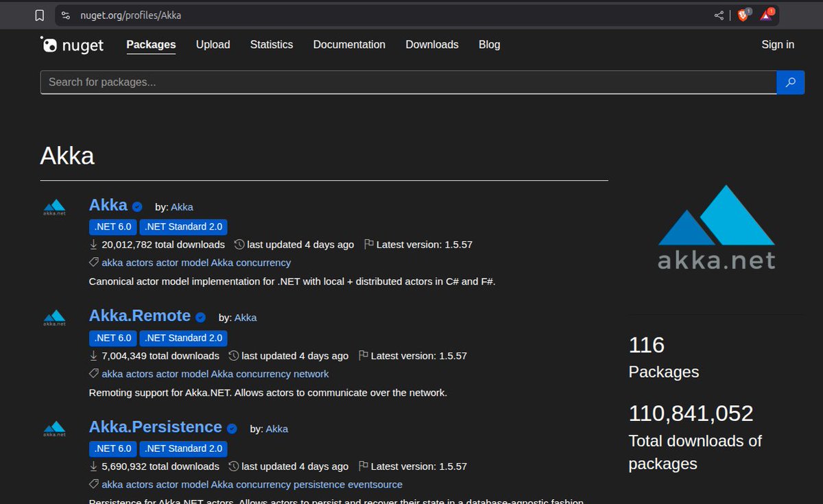Click the verified badge next to Akka.Remote
Viewport: 823px width, 504px height.
(x=200, y=317)
